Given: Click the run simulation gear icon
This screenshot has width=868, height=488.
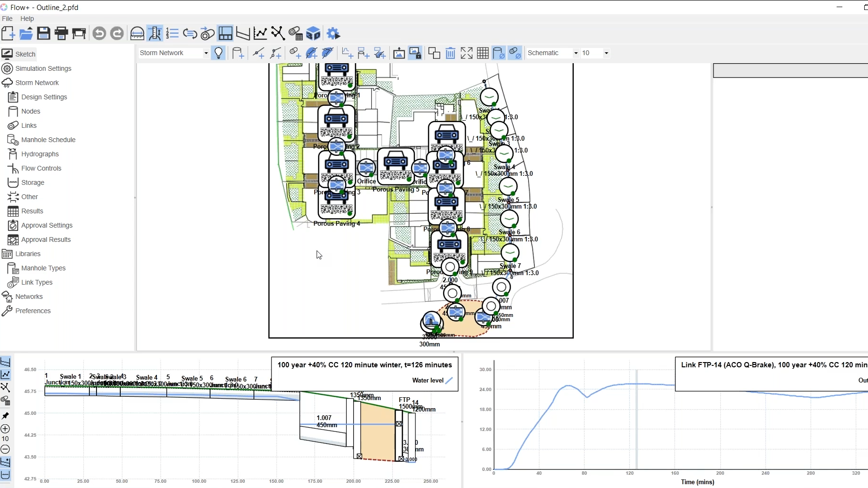Looking at the screenshot, I should click(x=334, y=34).
